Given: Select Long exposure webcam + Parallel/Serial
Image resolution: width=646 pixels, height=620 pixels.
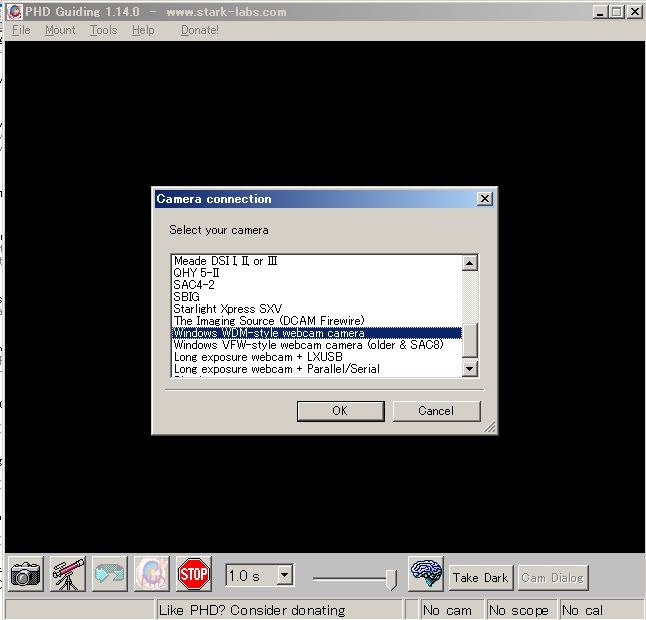Looking at the screenshot, I should pos(316,369).
